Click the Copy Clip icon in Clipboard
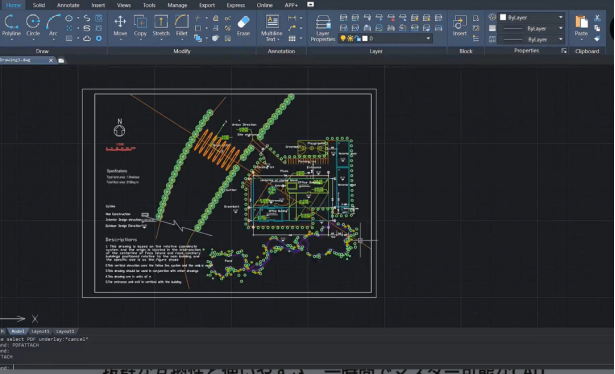 point(597,28)
